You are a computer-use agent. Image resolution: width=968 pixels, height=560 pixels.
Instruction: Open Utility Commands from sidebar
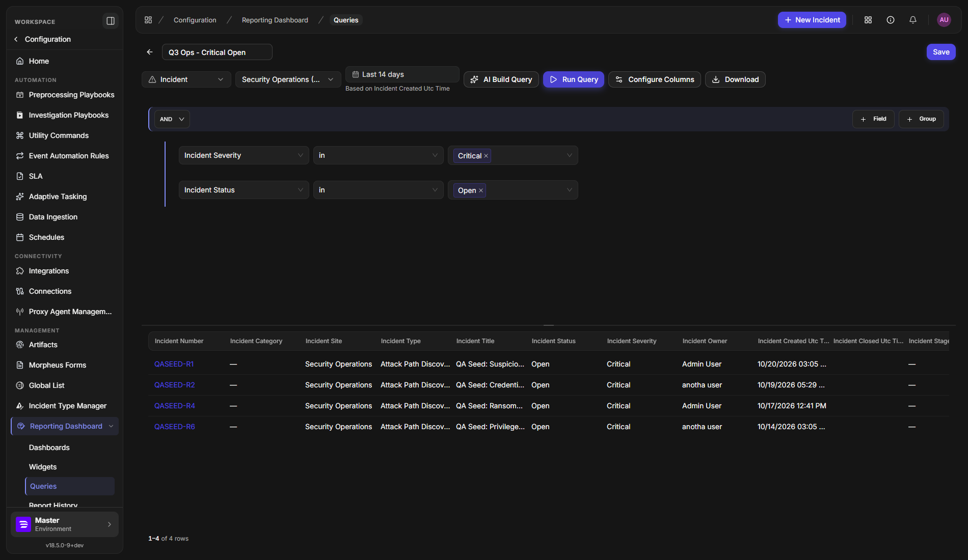[65, 135]
